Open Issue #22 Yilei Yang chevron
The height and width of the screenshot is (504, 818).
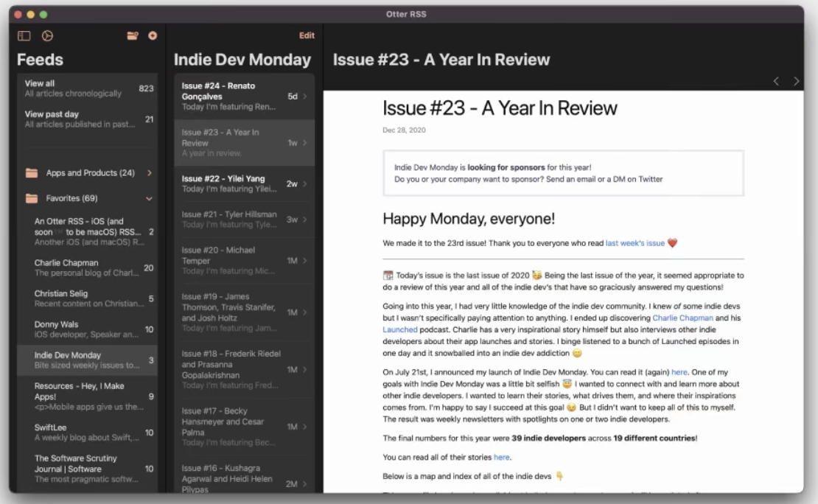pos(305,183)
